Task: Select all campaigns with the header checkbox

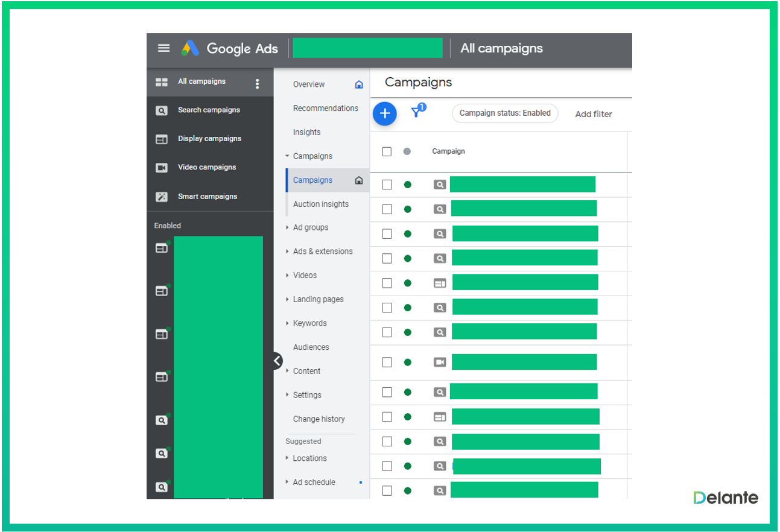Action: (387, 151)
